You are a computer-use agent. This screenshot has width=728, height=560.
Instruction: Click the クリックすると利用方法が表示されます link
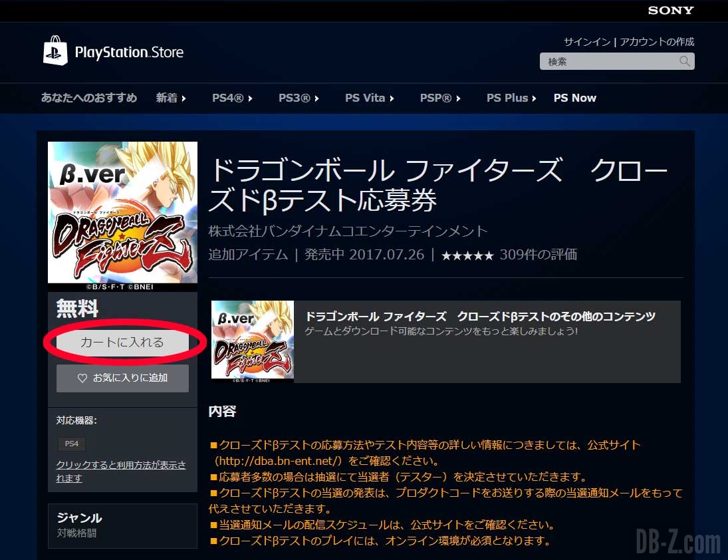(x=121, y=472)
